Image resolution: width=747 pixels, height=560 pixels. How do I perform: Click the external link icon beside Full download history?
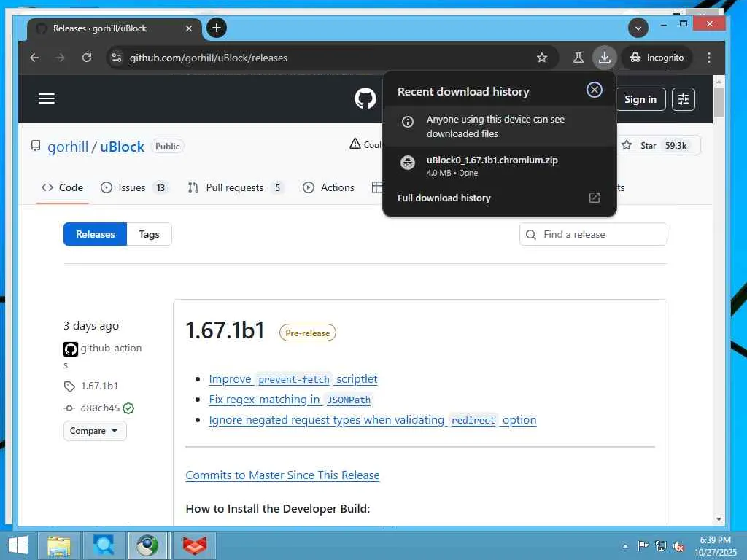[x=594, y=198]
